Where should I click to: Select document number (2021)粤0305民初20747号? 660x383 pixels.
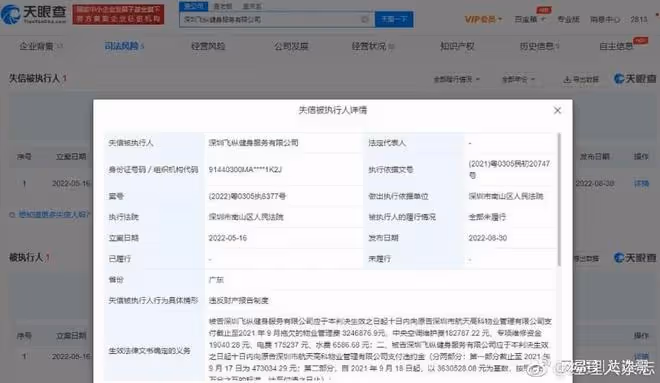pyautogui.click(x=509, y=169)
